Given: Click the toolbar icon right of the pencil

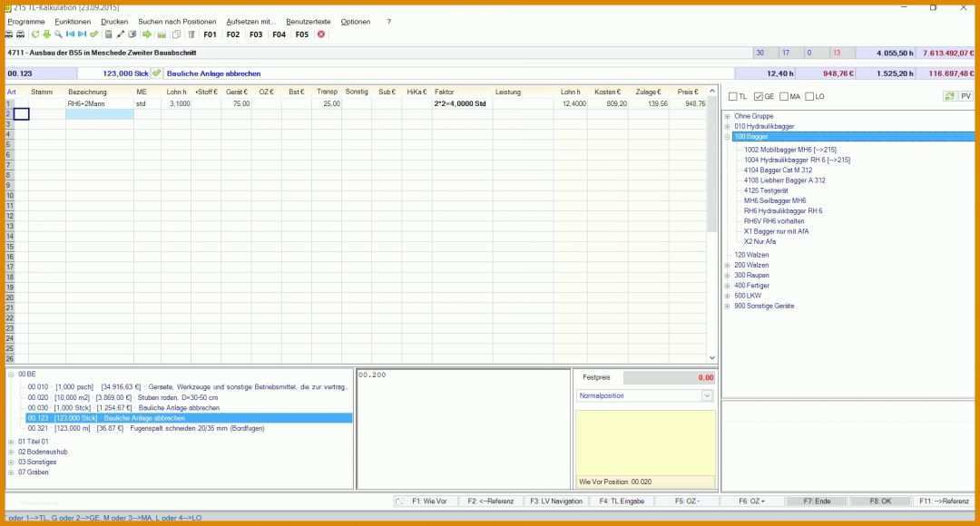Looking at the screenshot, I should pos(132,34).
